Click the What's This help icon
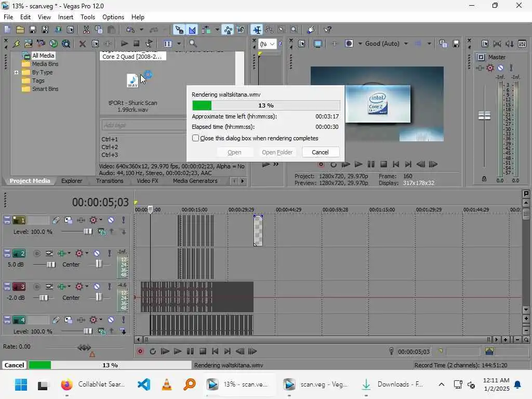This screenshot has width=532, height=399. pyautogui.click(x=327, y=30)
